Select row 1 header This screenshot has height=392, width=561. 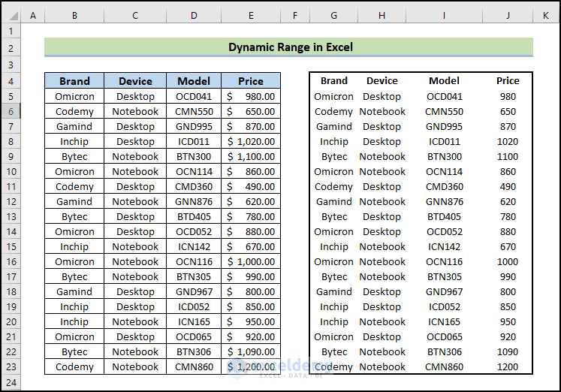tap(11, 31)
